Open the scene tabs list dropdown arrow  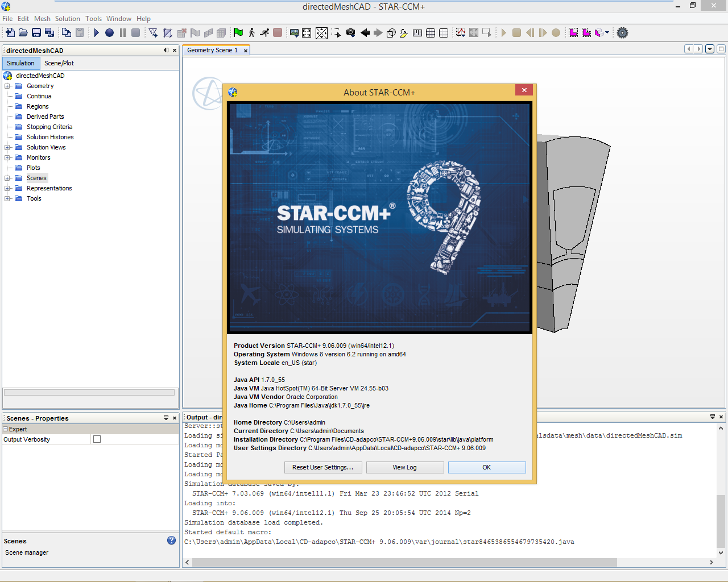[710, 49]
